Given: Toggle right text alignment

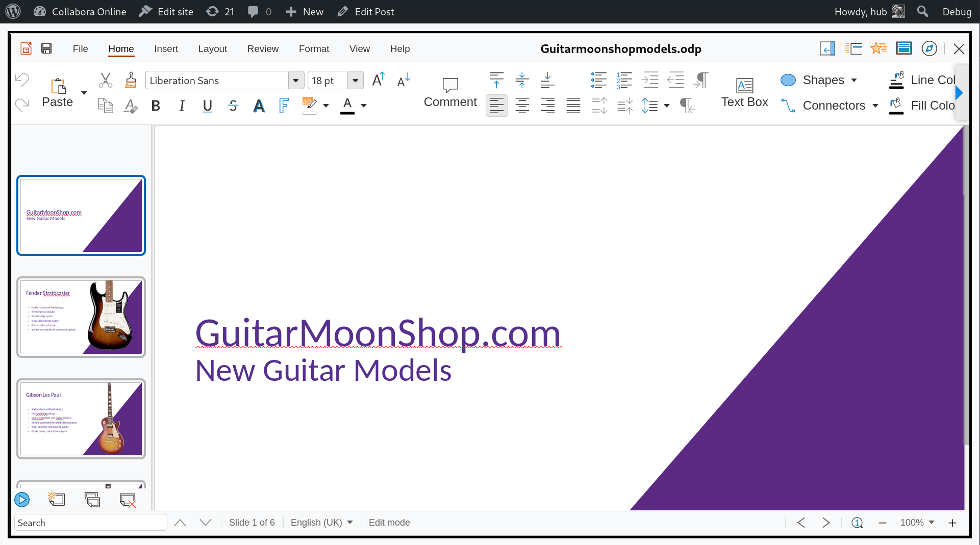Looking at the screenshot, I should click(x=547, y=106).
